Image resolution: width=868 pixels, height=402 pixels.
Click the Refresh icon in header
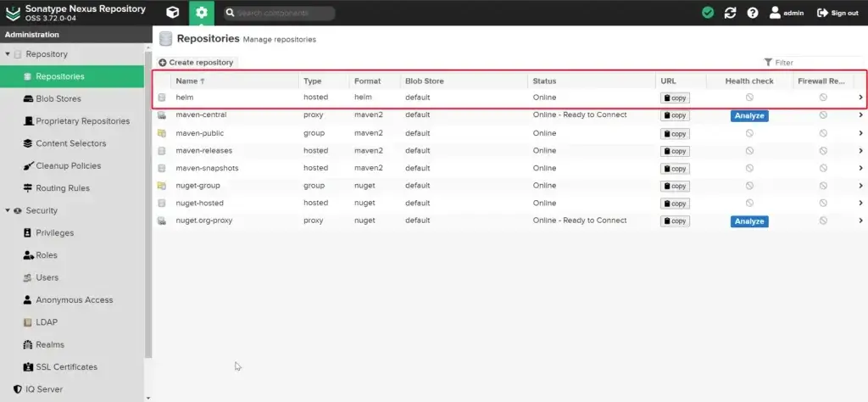tap(730, 12)
